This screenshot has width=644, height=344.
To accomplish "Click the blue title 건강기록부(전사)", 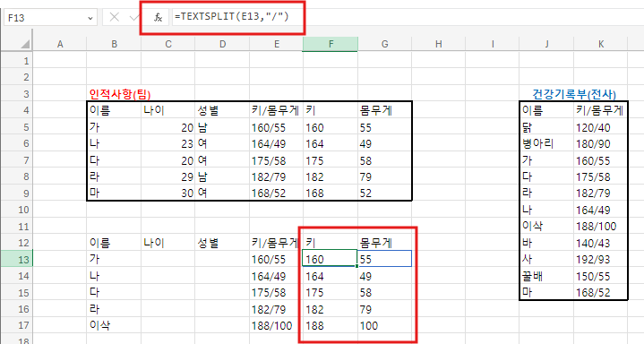I will [x=574, y=95].
